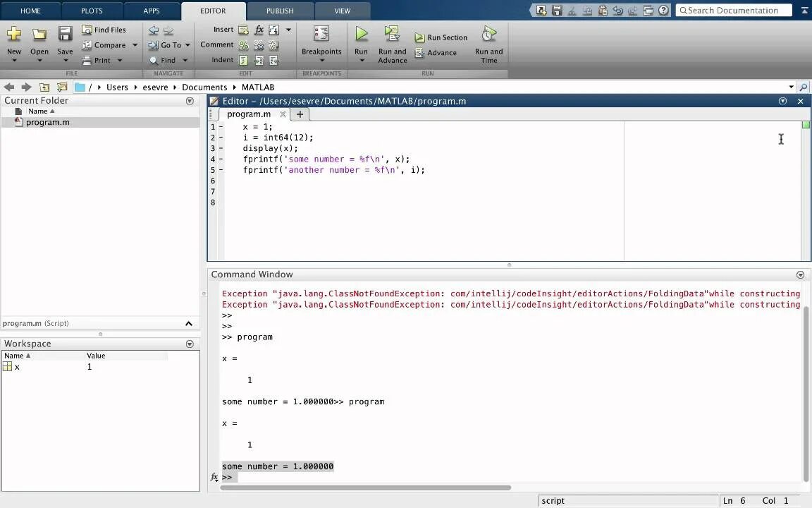The image size is (812, 508).
Task: Close the program.m editor tab
Action: [x=283, y=114]
